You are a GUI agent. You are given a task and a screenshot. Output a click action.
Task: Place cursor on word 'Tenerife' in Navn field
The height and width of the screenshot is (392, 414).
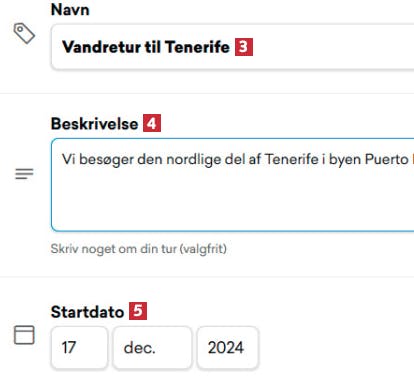(197, 47)
